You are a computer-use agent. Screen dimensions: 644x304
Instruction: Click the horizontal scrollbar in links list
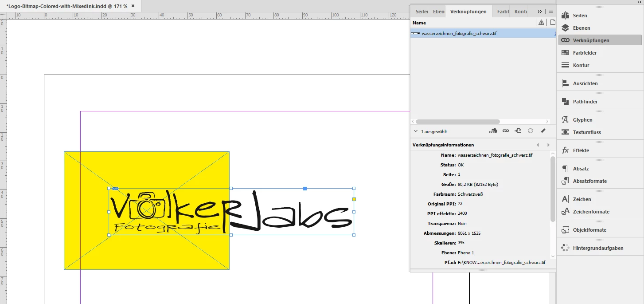[x=457, y=122]
